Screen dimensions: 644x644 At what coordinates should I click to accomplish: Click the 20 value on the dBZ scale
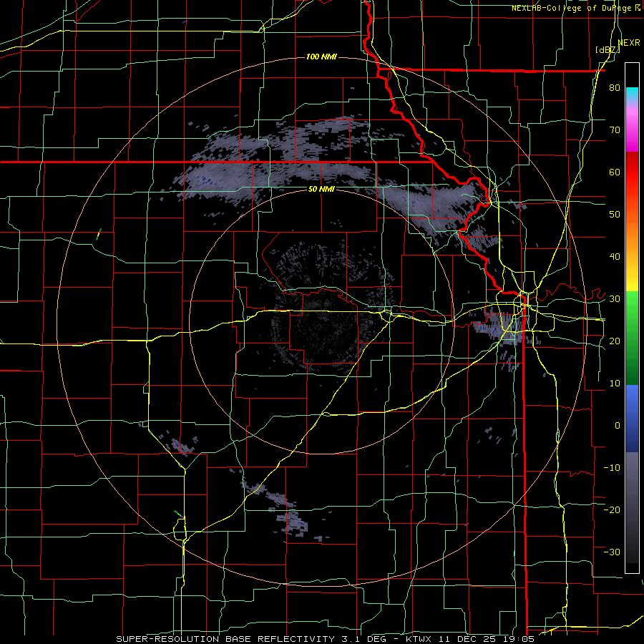pos(615,341)
